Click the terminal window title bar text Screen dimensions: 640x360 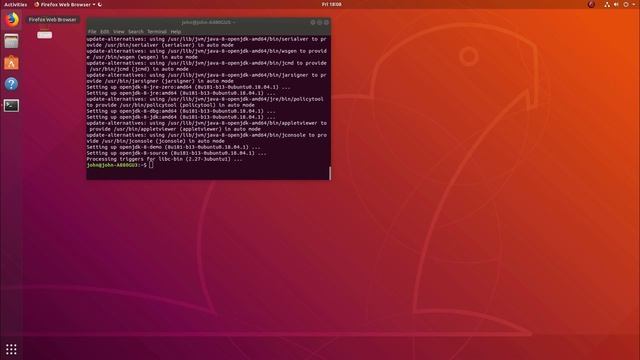208,22
